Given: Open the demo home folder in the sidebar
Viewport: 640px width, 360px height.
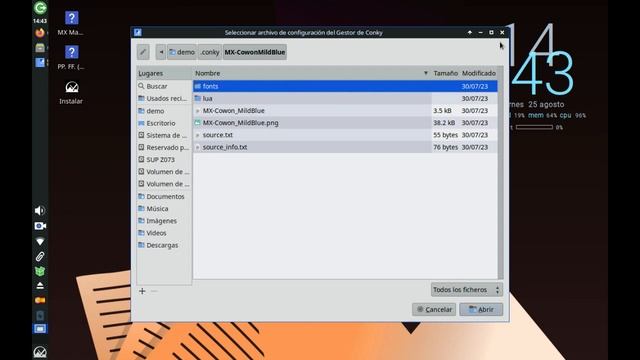Looking at the screenshot, I should (164, 111).
